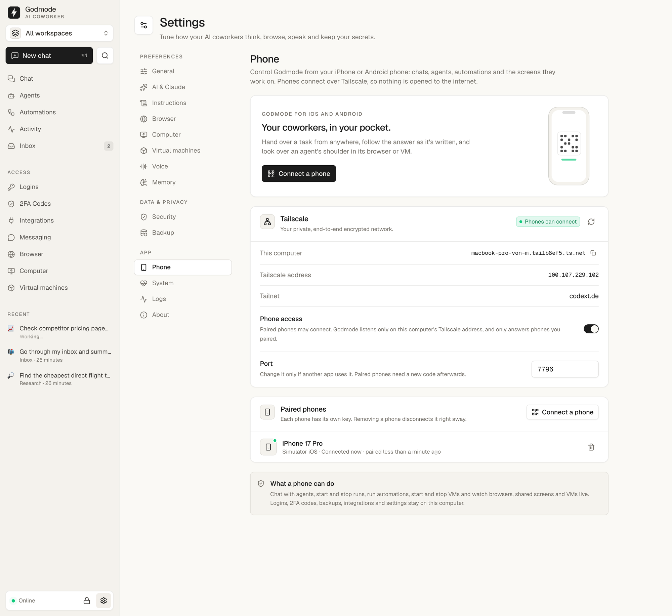The height and width of the screenshot is (616, 672).
Task: Open the All workspaces dropdown
Action: [59, 33]
